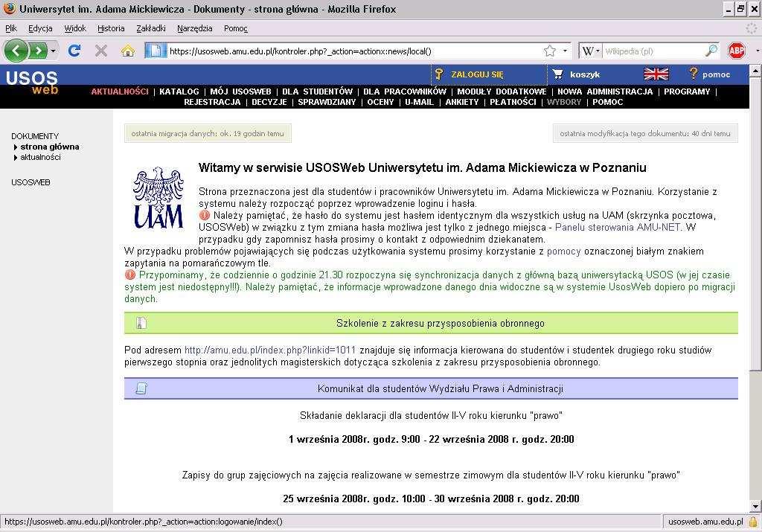Click the key icon beside ZALOGUJ SIĘ
Viewport: 762px width, 532px height.
(x=439, y=74)
